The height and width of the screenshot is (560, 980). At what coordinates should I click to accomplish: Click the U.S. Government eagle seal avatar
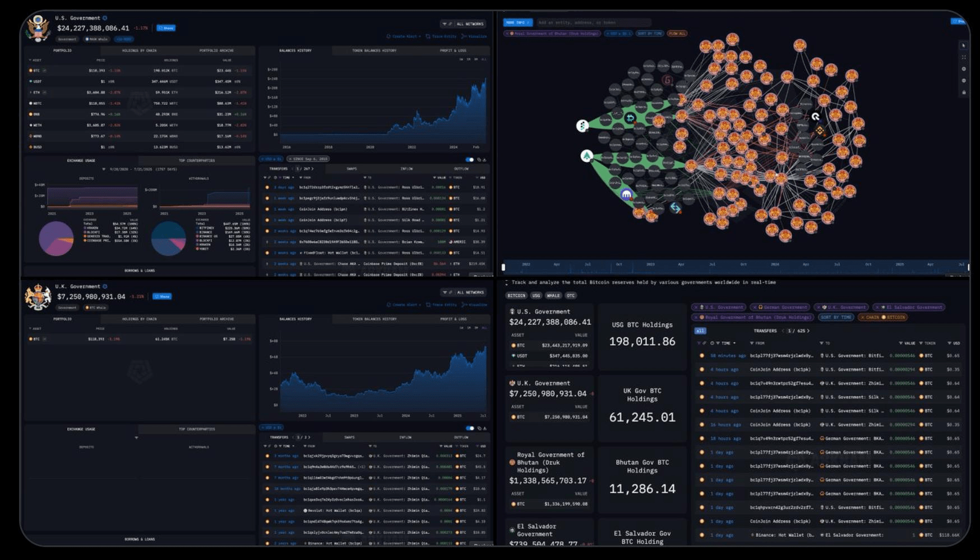click(38, 29)
